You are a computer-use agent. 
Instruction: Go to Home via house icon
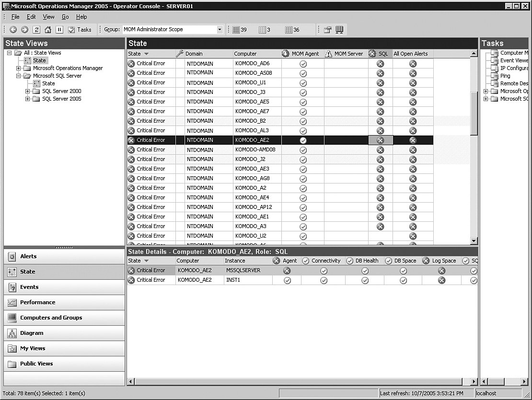click(x=48, y=30)
